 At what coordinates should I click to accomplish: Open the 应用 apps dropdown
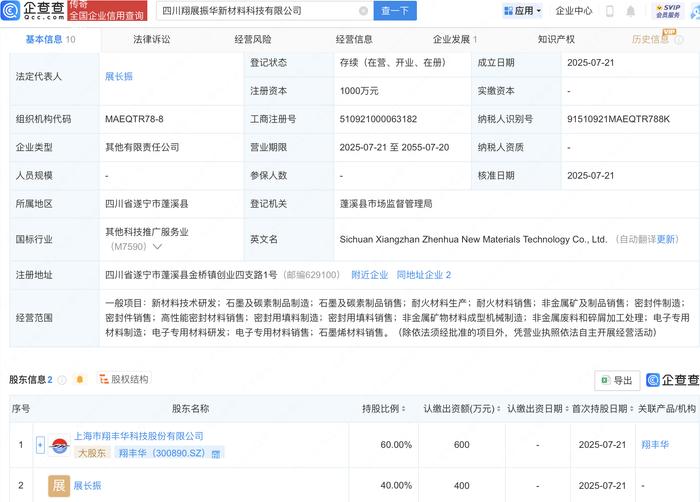click(x=522, y=11)
